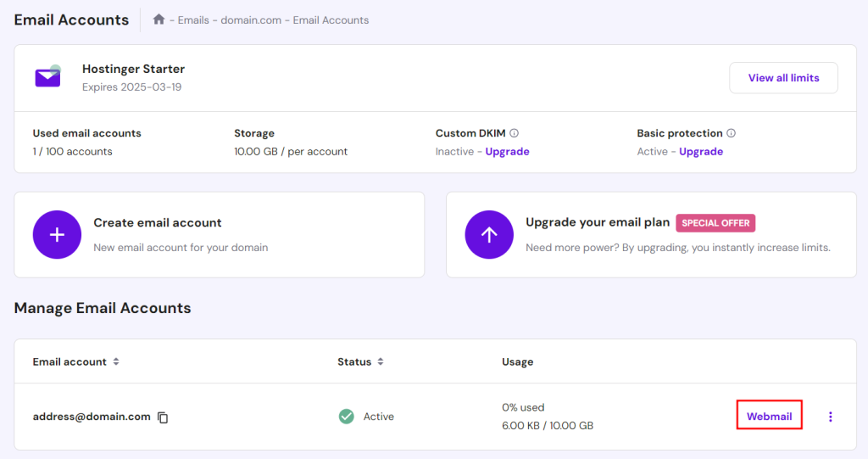Copy address@domain.com using copy icon
This screenshot has width=868, height=459.
click(163, 417)
